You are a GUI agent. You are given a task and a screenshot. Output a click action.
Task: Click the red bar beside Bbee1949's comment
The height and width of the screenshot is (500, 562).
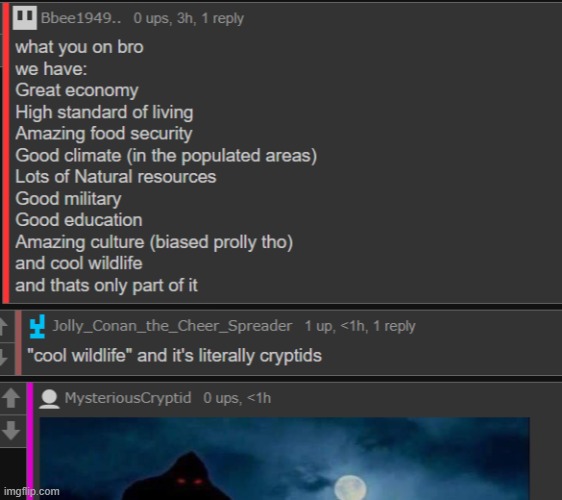click(6, 152)
